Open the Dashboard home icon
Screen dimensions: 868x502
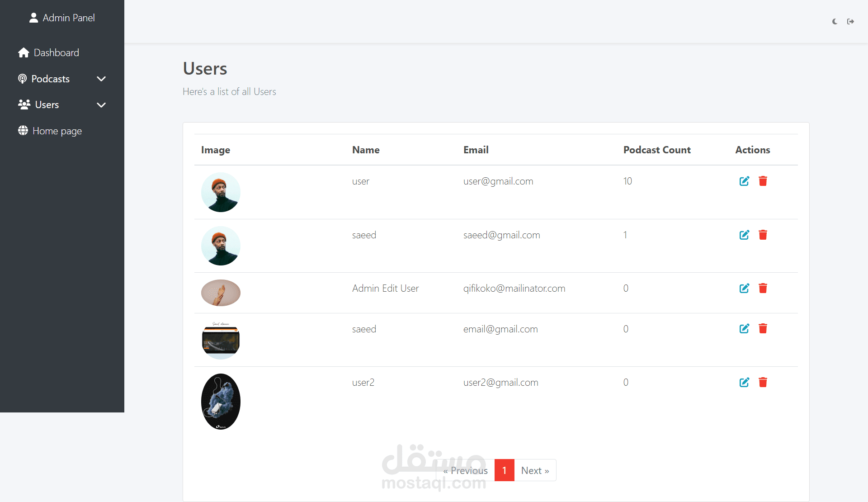(x=24, y=53)
